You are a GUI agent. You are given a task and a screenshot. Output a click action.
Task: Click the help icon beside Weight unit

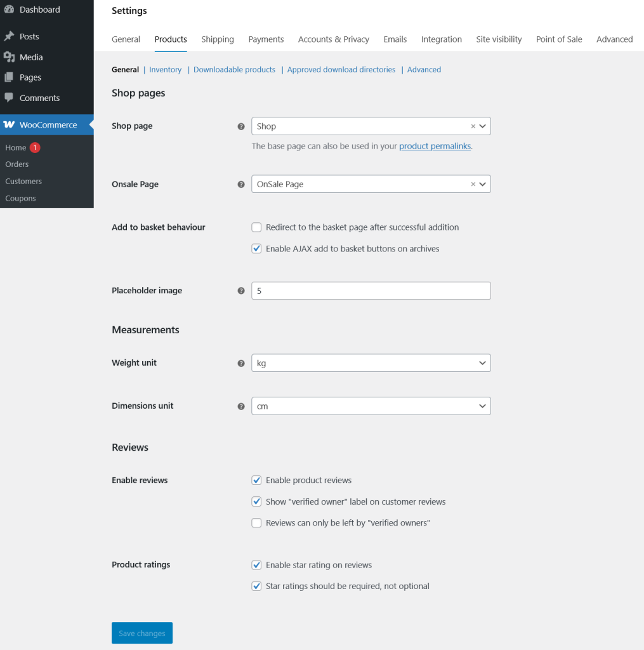241,363
